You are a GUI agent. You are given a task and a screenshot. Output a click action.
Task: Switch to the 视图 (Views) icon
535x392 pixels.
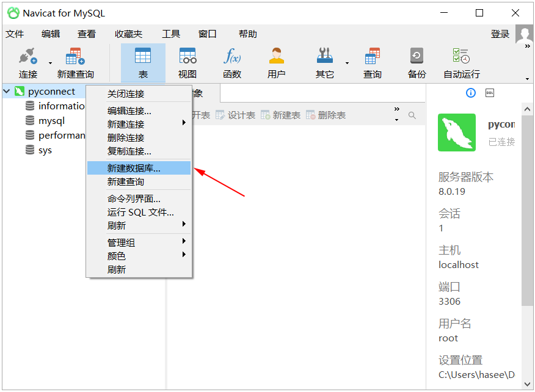(x=187, y=63)
